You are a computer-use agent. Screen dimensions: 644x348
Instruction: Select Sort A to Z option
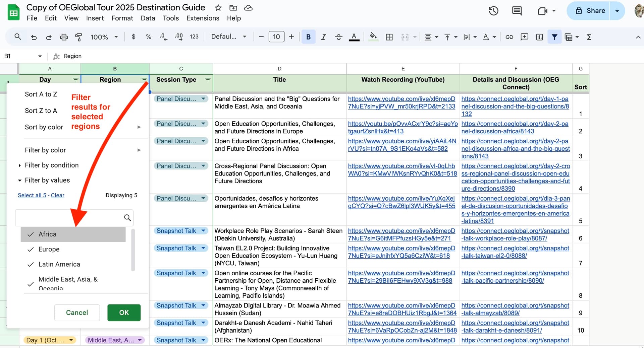(41, 94)
